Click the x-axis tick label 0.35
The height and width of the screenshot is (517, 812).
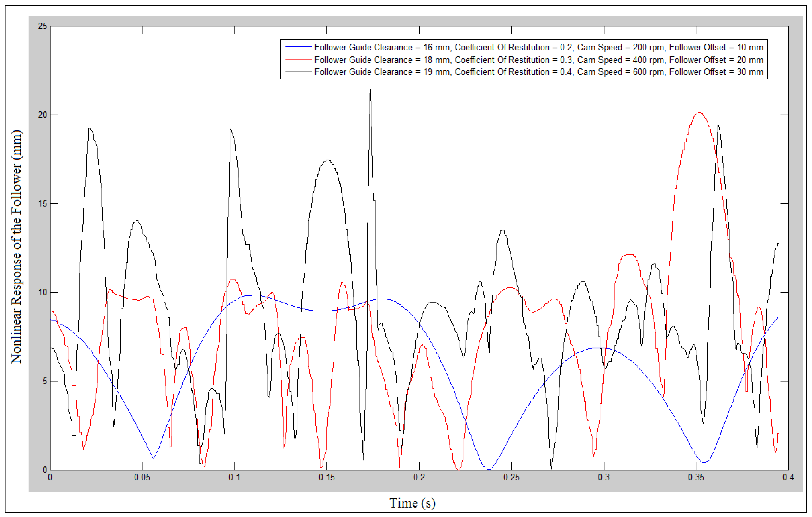tap(696, 477)
